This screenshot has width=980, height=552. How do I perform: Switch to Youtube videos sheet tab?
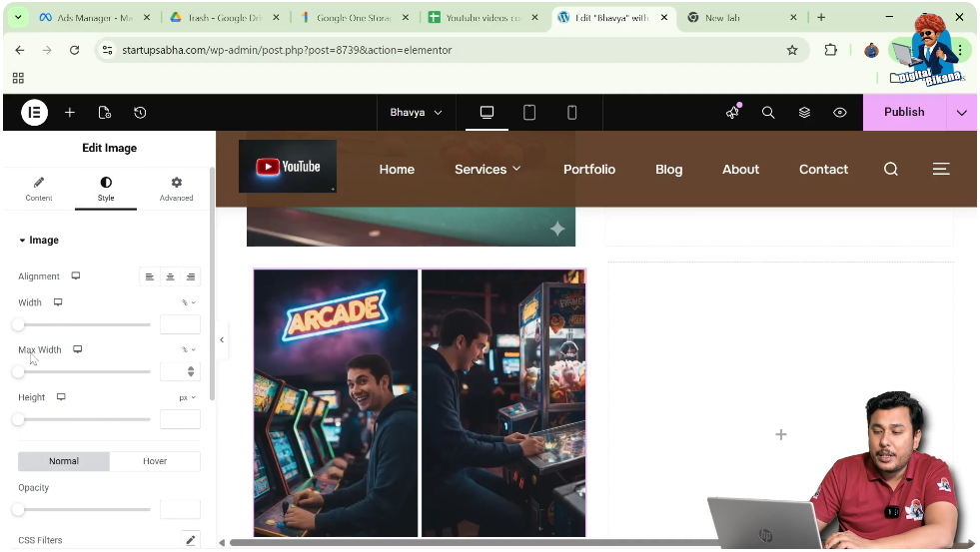tap(483, 18)
